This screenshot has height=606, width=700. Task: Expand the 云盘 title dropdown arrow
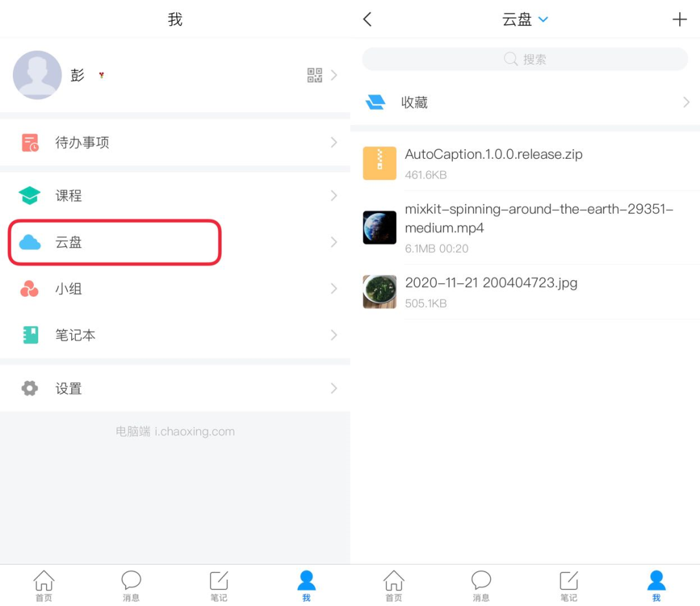543,19
